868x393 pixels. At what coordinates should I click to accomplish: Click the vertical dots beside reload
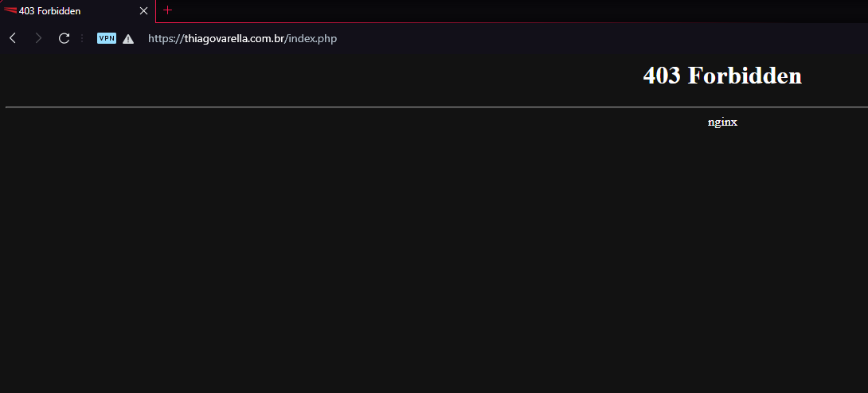click(82, 38)
